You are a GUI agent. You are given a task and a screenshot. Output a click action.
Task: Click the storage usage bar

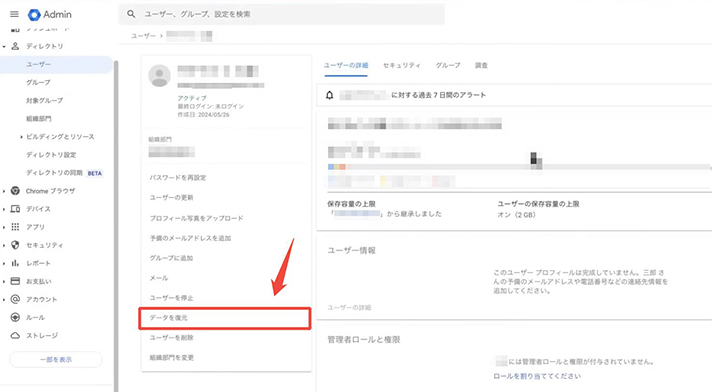(x=519, y=167)
